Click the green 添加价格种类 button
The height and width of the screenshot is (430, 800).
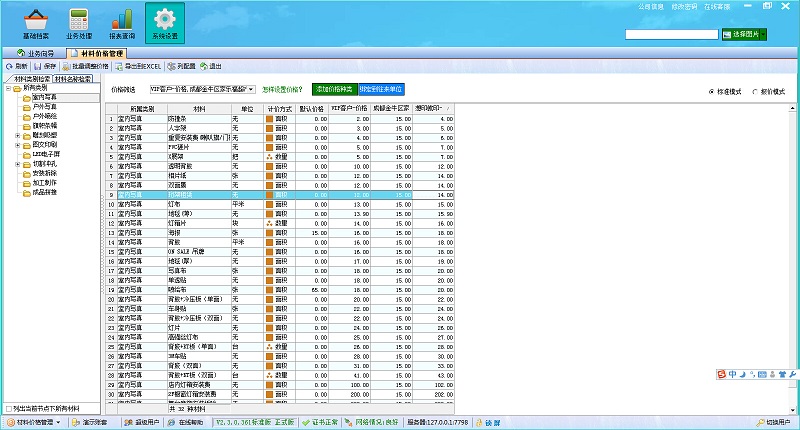click(x=333, y=89)
